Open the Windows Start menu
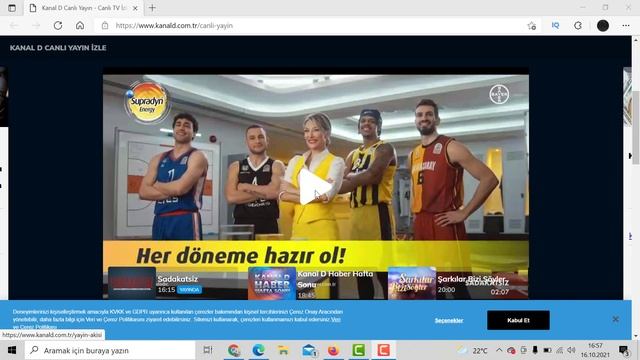640x360 pixels. pyautogui.click(x=12, y=350)
